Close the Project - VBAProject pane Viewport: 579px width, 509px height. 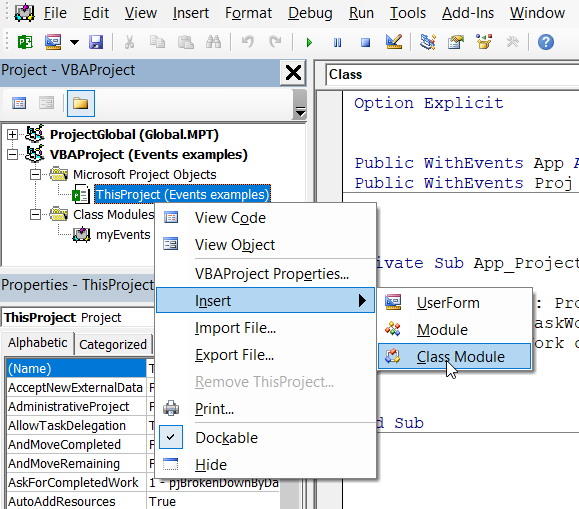(x=293, y=73)
